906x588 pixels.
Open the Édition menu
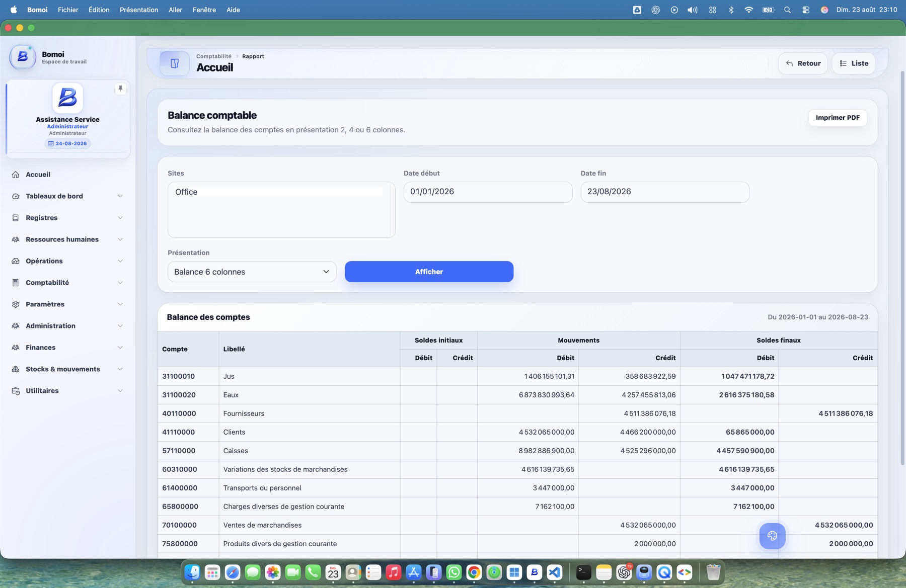coord(99,10)
